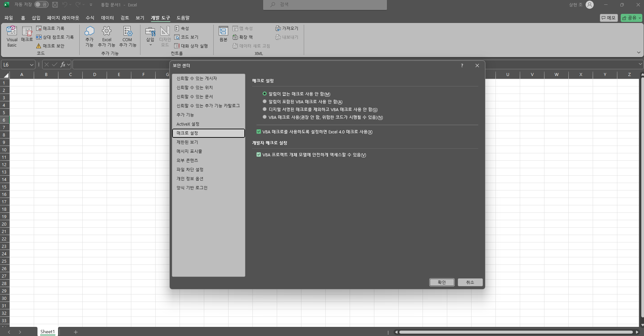Viewport: 644px width, 336px height.
Task: Open the 추가 기능 add-ins button
Action: tap(89, 36)
